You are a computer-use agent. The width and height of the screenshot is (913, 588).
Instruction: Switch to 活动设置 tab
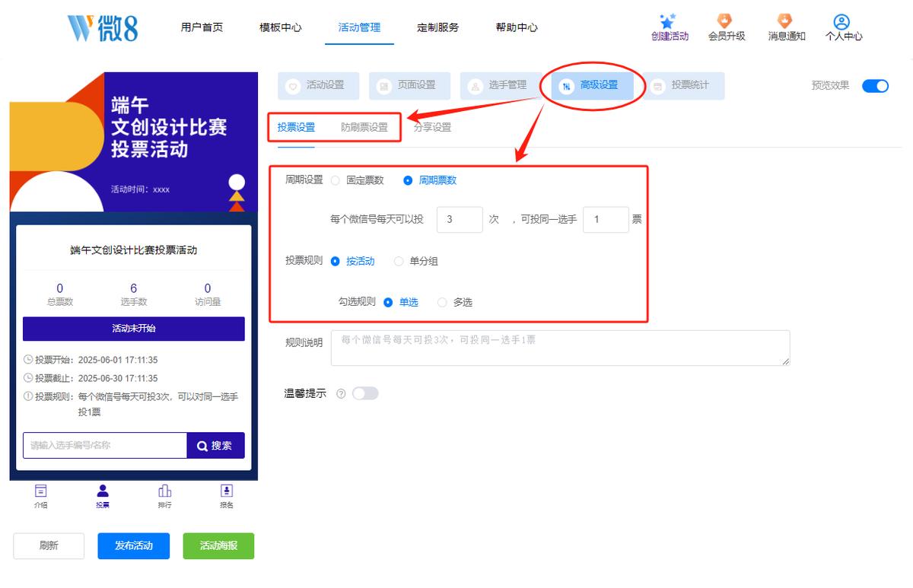[x=318, y=86]
